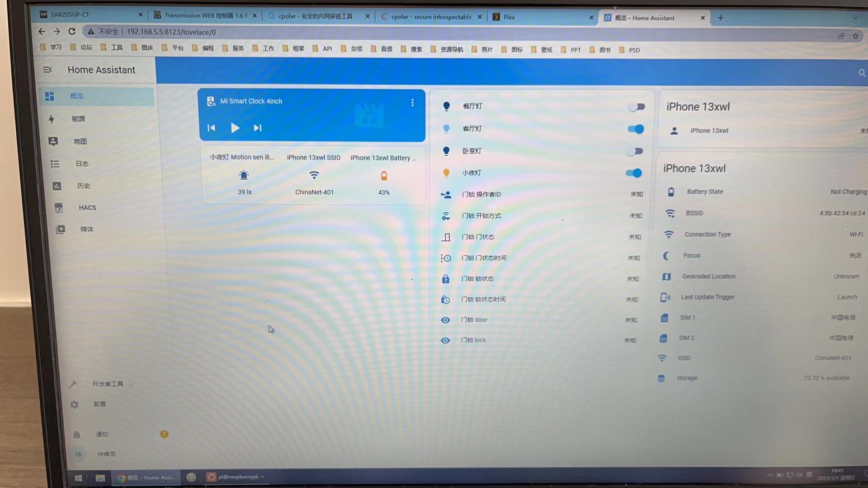Click the 门锁 门状态时间 clock icon

tap(446, 258)
